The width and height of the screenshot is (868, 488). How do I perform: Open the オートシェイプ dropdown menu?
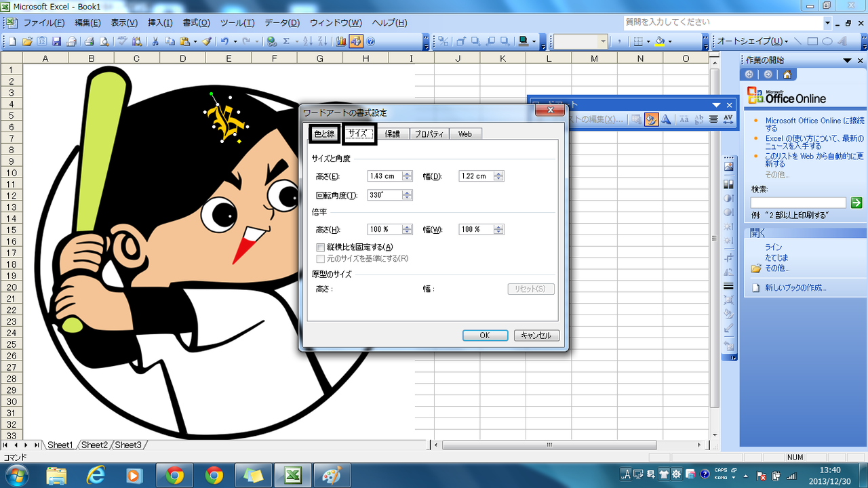tap(753, 41)
